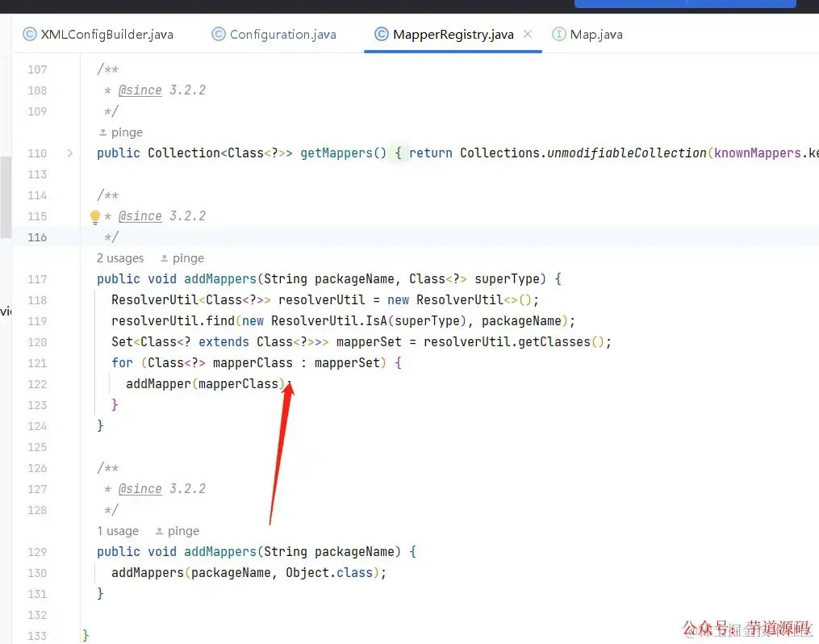Click the resolverUtil variable declaration on line 118

point(322,299)
